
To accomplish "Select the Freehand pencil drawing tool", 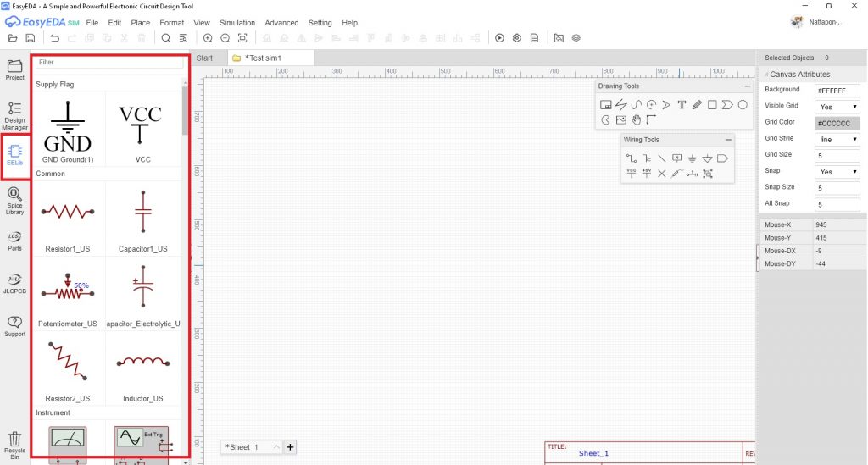I will coord(697,104).
